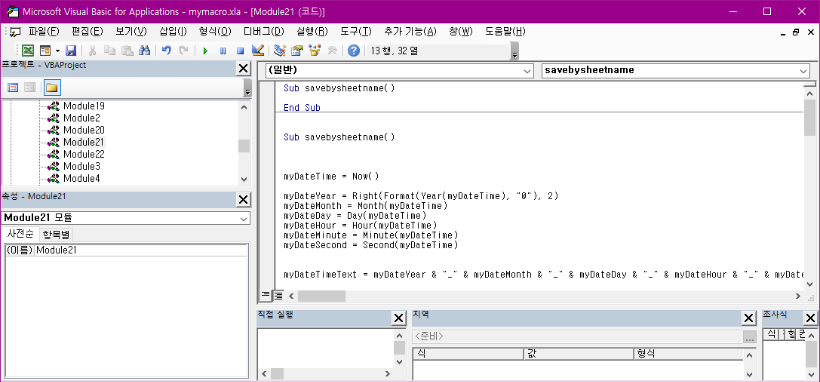This screenshot has width=820, height=382.
Task: Close the 프로젝트 - VBAProject pane
Action: coord(243,69)
